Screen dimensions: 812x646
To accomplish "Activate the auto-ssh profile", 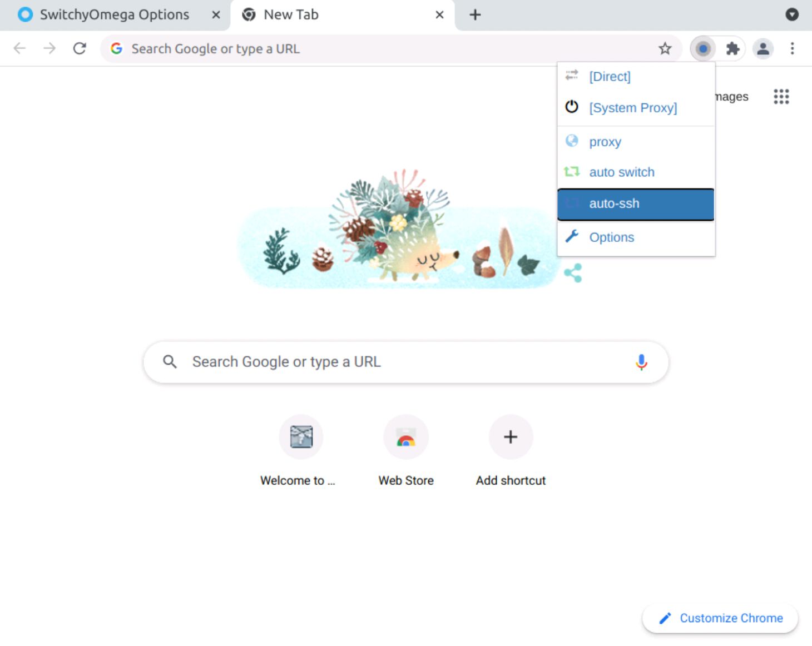I will 636,204.
